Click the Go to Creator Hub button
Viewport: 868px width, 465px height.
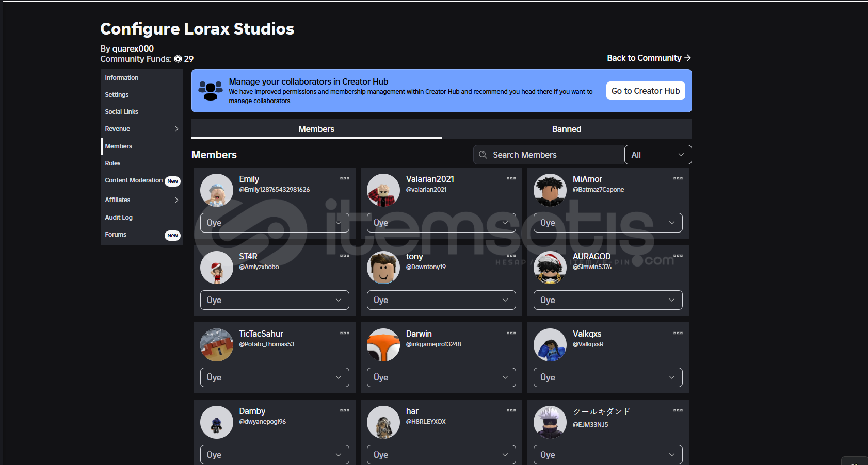[x=645, y=91]
